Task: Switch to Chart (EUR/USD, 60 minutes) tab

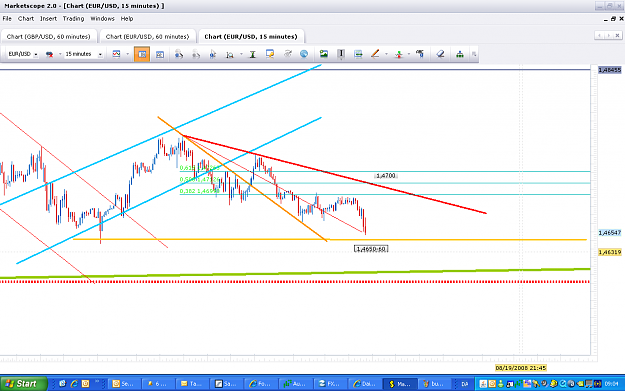Action: 147,36
